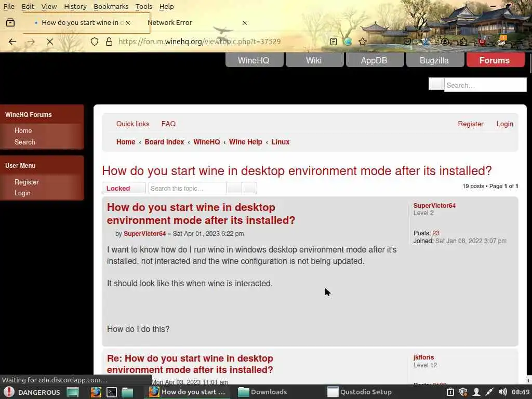Switch to the Downloads taskbar window
Viewport: 532px width, 399px height.
click(263, 392)
